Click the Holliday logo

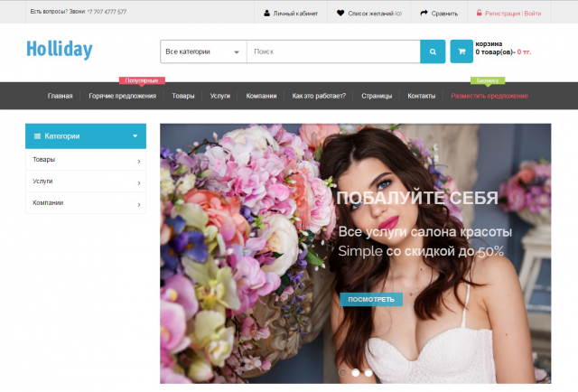[60, 50]
